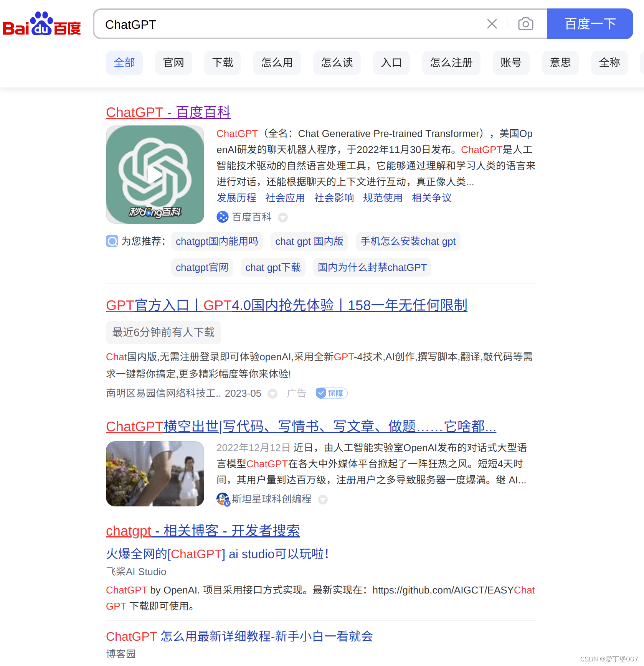Screen dimensions: 644x666
Task: Clear the search box with the X icon
Action: click(x=492, y=24)
